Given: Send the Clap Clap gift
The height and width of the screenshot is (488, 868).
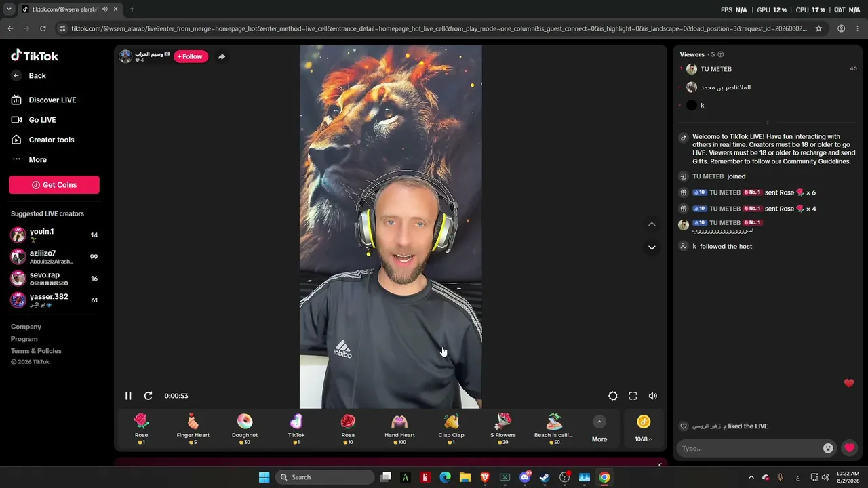Looking at the screenshot, I should [x=452, y=429].
